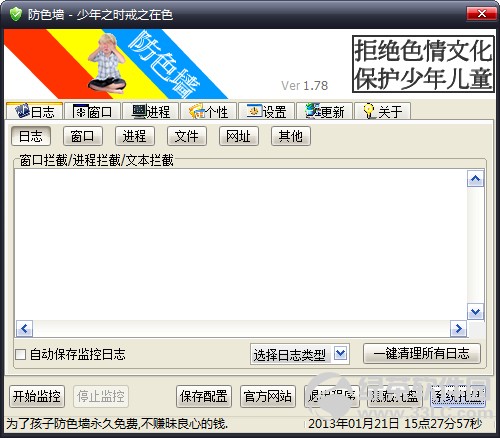Select the 其他 log filter button

pos(291,136)
